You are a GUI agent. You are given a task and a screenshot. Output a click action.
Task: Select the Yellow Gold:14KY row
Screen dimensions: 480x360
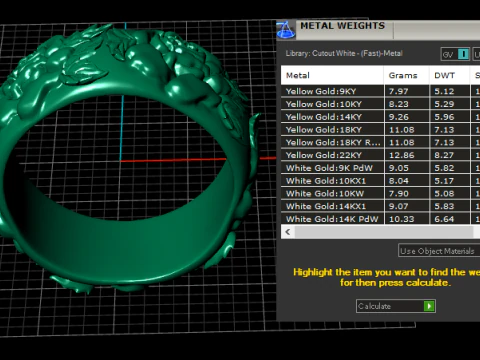[380, 117]
